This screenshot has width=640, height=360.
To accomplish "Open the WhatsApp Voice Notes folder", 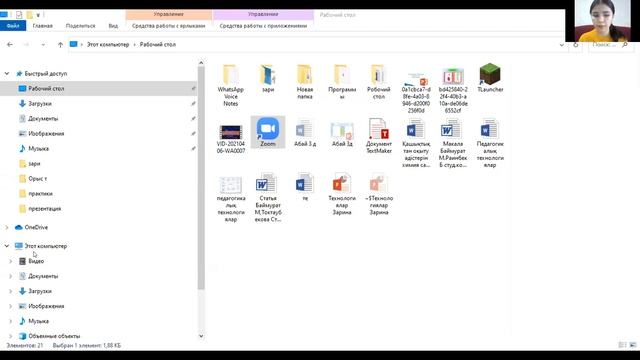I will point(230,85).
